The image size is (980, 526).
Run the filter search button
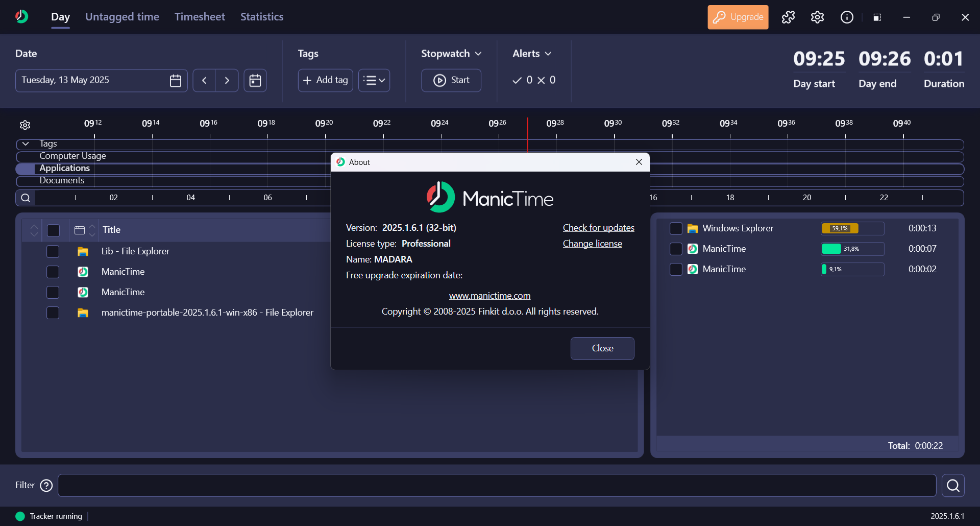(x=953, y=485)
